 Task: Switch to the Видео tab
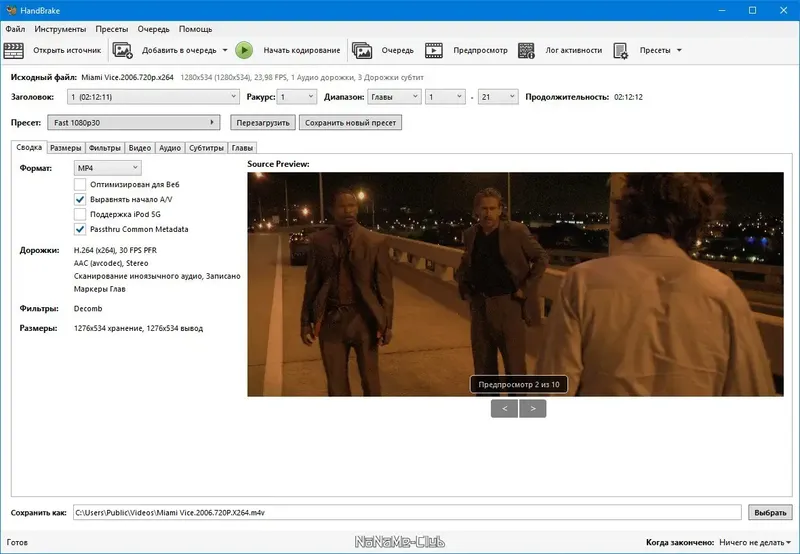coord(140,148)
